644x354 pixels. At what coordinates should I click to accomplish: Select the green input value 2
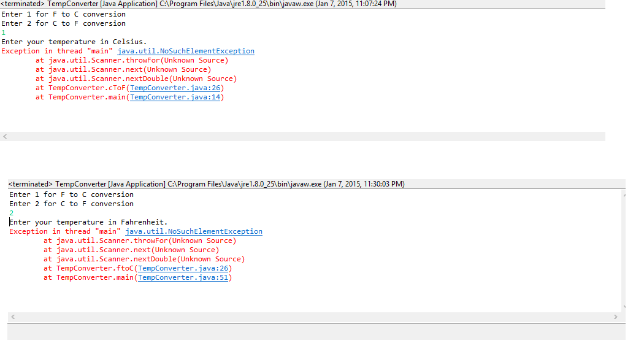coord(11,213)
